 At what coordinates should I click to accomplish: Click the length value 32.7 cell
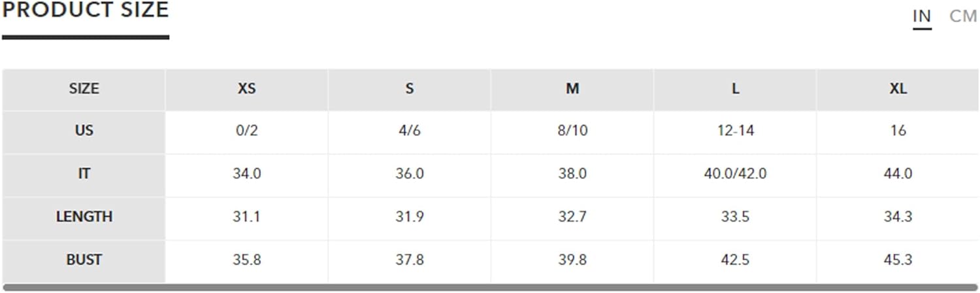572,217
